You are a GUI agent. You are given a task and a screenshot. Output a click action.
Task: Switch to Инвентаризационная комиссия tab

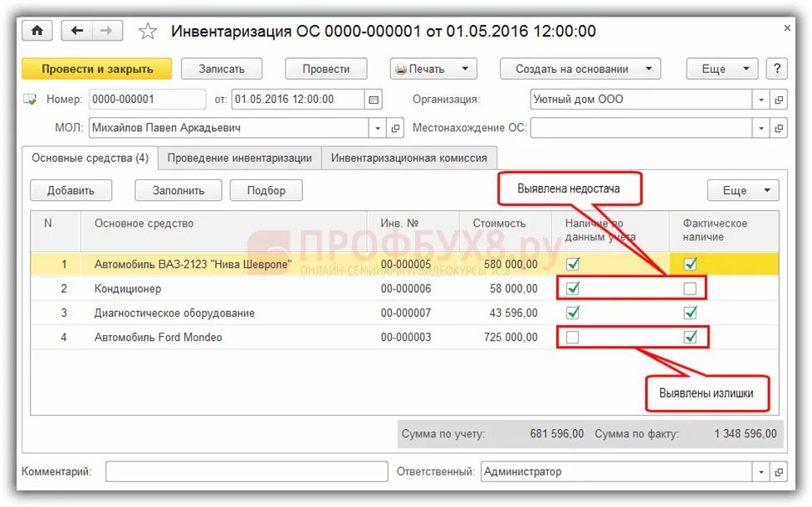pyautogui.click(x=409, y=158)
